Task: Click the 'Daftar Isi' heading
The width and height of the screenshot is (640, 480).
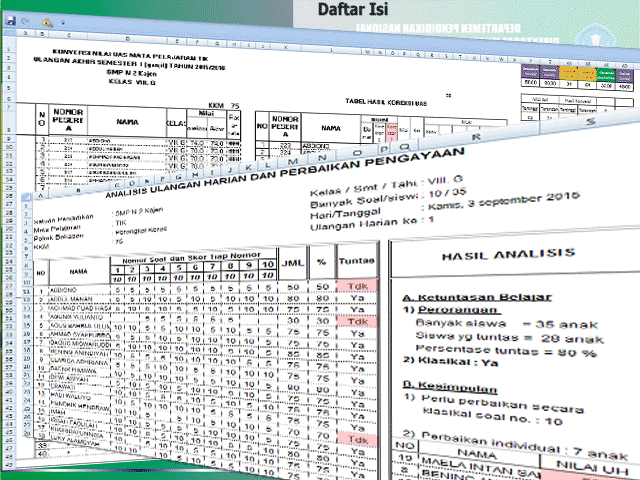Action: pyautogui.click(x=353, y=9)
